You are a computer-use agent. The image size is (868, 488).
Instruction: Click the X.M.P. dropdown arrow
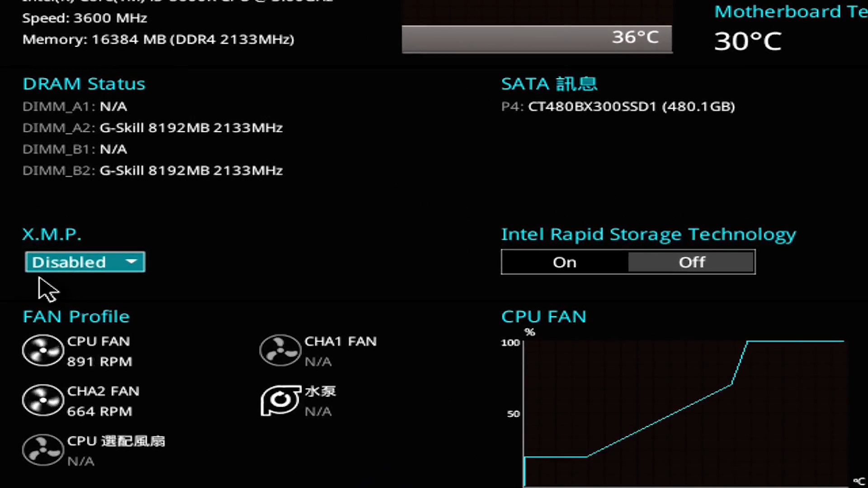coord(131,262)
